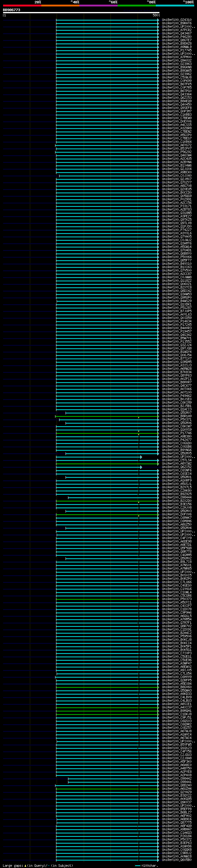This screenshot has height=868, width=197.
Task: Select the UniRef100_B8R1A9 label
Action: pyautogui.click(x=177, y=416)
